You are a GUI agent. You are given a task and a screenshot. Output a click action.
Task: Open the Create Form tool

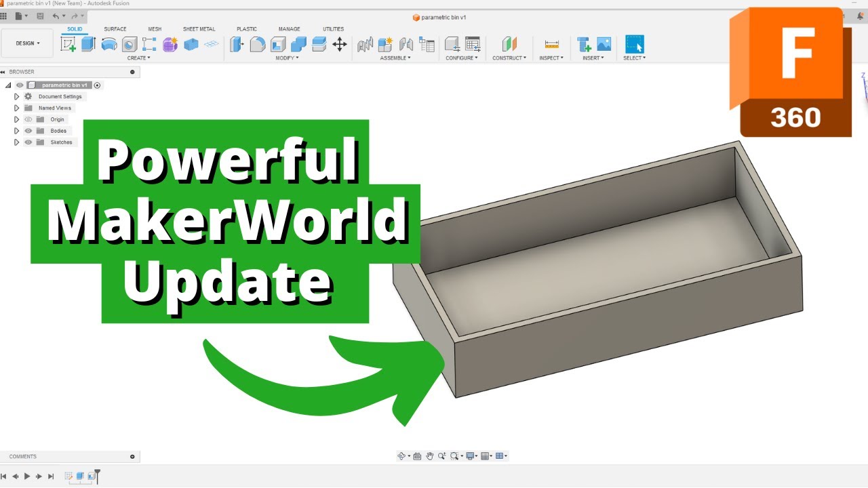click(170, 45)
